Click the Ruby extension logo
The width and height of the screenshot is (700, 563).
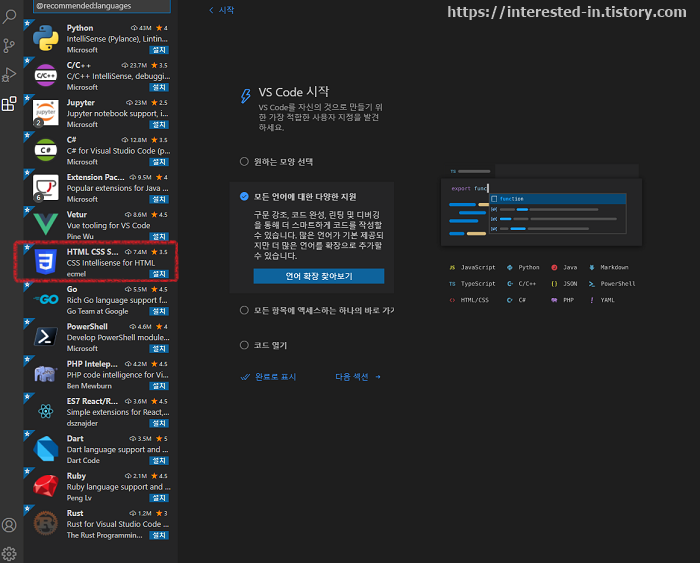click(46, 486)
